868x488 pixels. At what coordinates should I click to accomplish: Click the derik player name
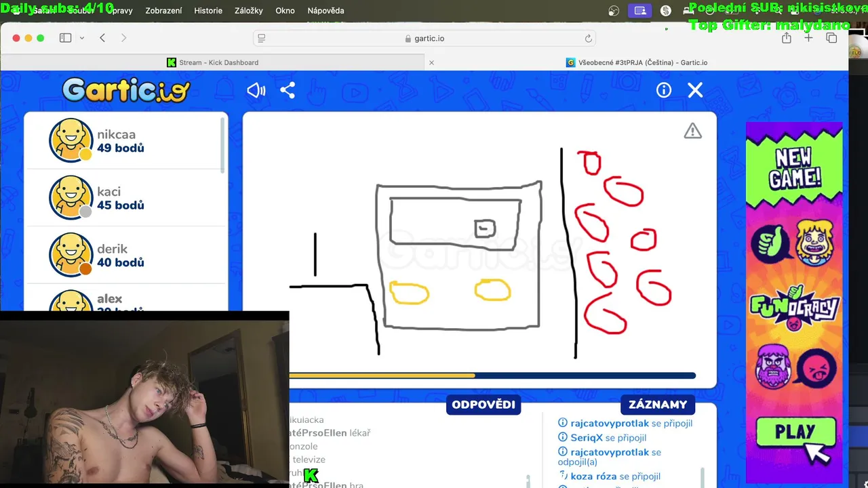point(112,249)
